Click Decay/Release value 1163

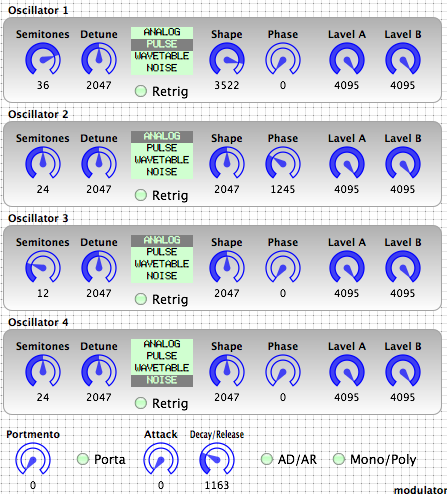[217, 485]
